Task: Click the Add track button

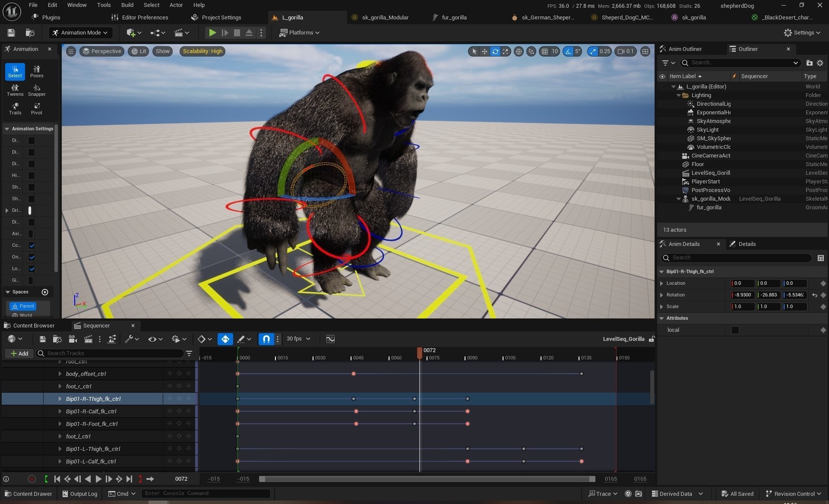Action: coord(19,353)
